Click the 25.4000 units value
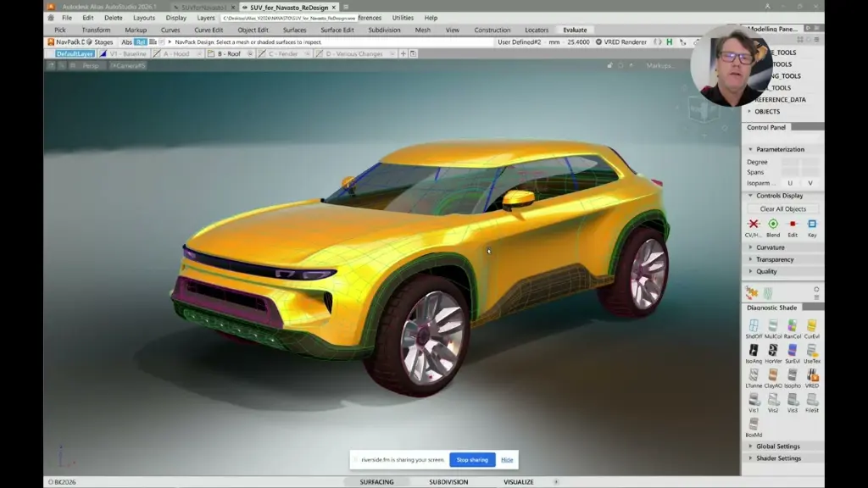Image resolution: width=868 pixels, height=488 pixels. [578, 42]
